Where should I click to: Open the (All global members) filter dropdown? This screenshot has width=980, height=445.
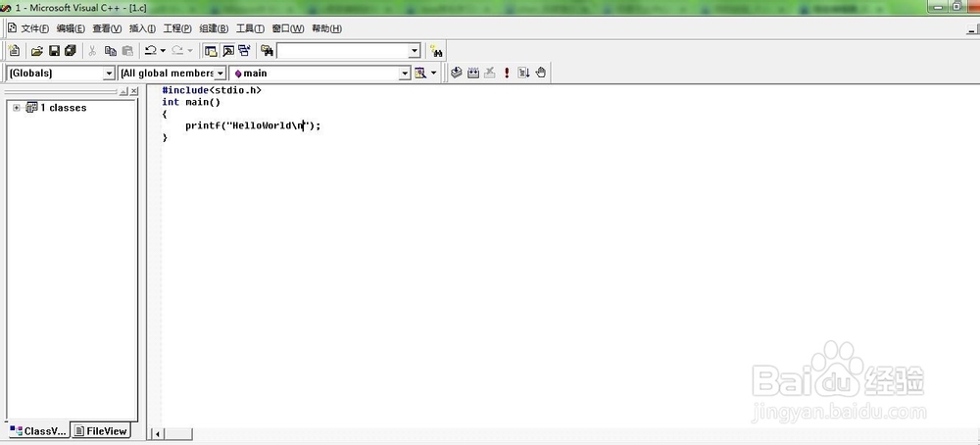tap(220, 74)
